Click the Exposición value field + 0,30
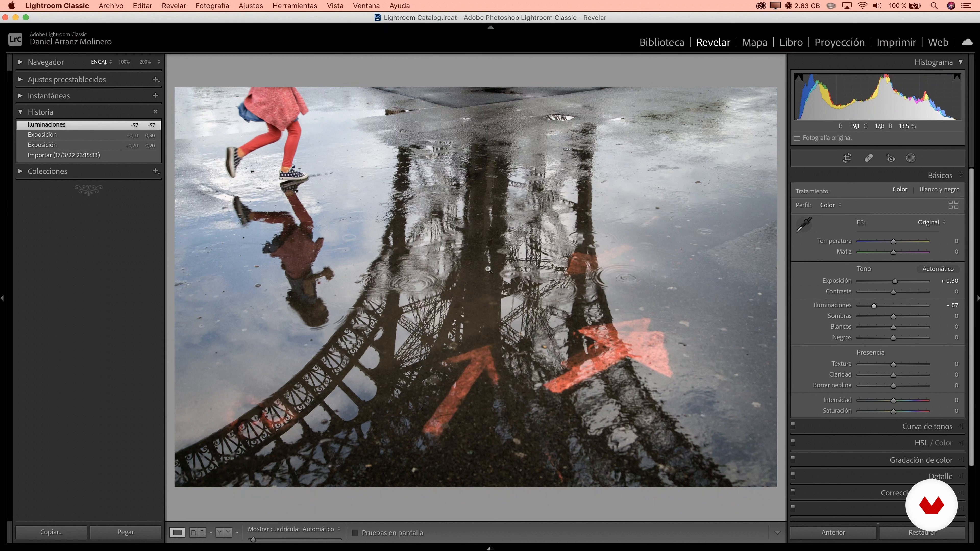Screen dimensions: 980x551 pos(949,281)
